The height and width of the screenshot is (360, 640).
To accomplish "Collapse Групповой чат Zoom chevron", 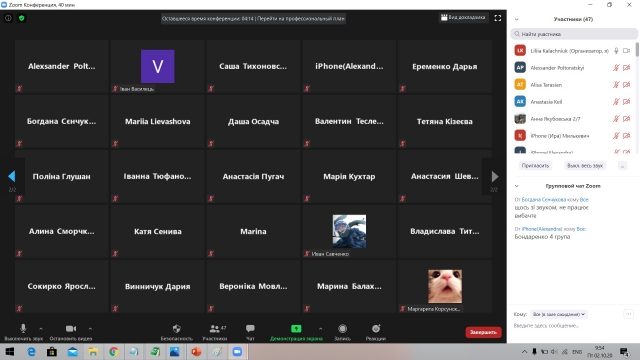I will click(517, 186).
